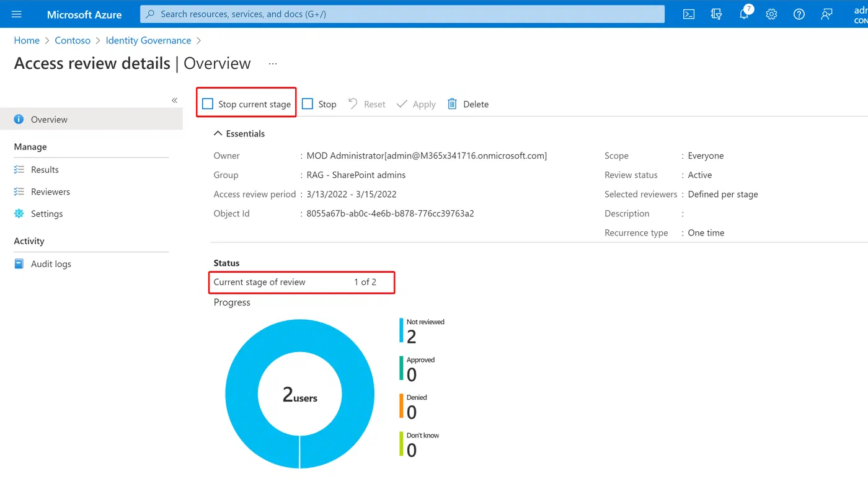Open the portal settings gear
Viewport: 868px width, 502px height.
(771, 14)
